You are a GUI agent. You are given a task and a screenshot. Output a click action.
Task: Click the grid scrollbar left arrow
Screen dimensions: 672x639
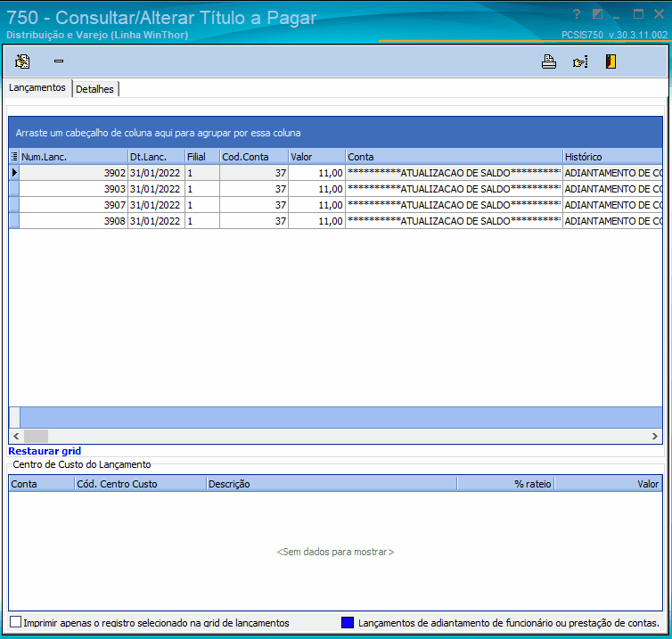16,437
